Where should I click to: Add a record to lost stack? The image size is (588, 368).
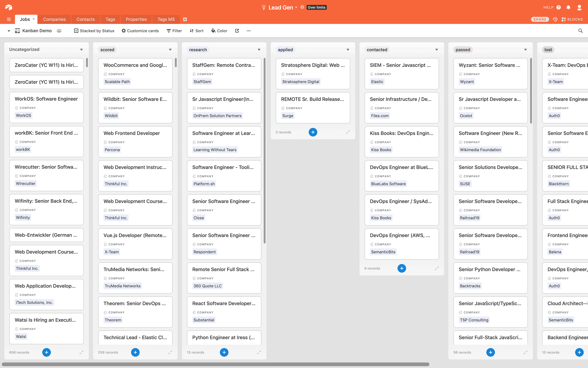click(x=579, y=352)
